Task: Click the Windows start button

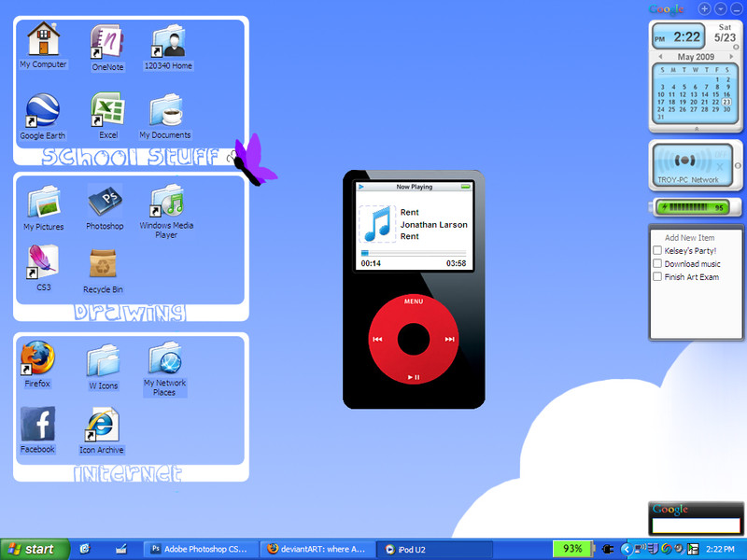Action: coord(35,549)
